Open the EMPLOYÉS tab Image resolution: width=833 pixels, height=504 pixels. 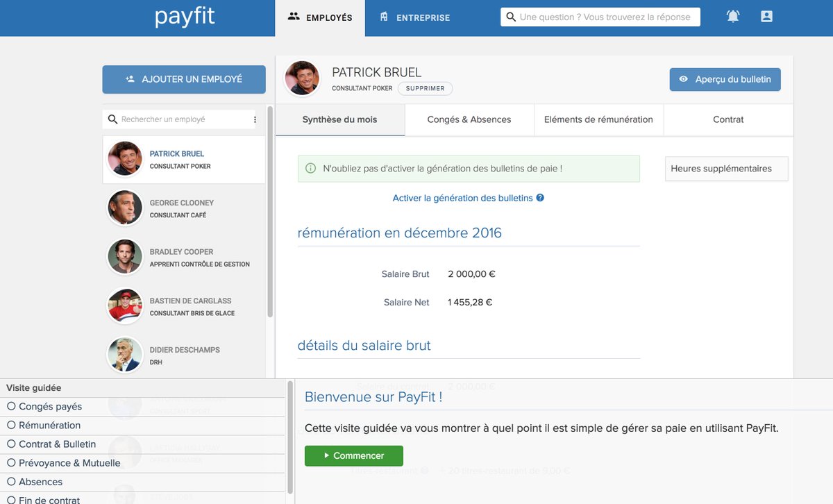(319, 18)
